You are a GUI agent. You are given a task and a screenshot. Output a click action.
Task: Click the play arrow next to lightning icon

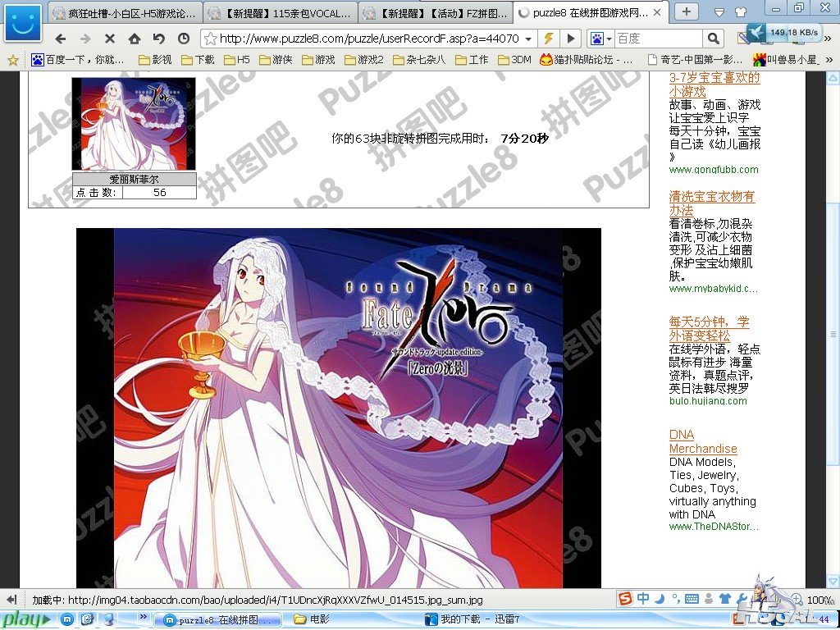click(x=571, y=39)
